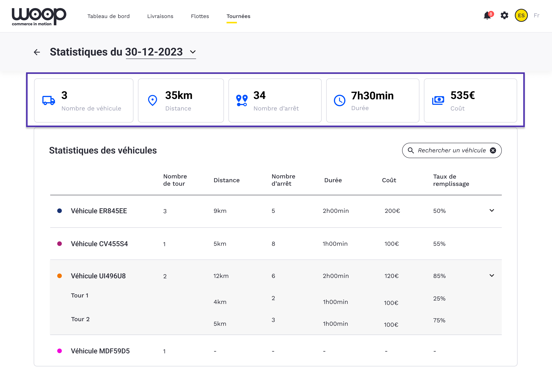The width and height of the screenshot is (552, 392).
Task: Expand the Véhicule ER845EE row
Action: [x=492, y=211]
